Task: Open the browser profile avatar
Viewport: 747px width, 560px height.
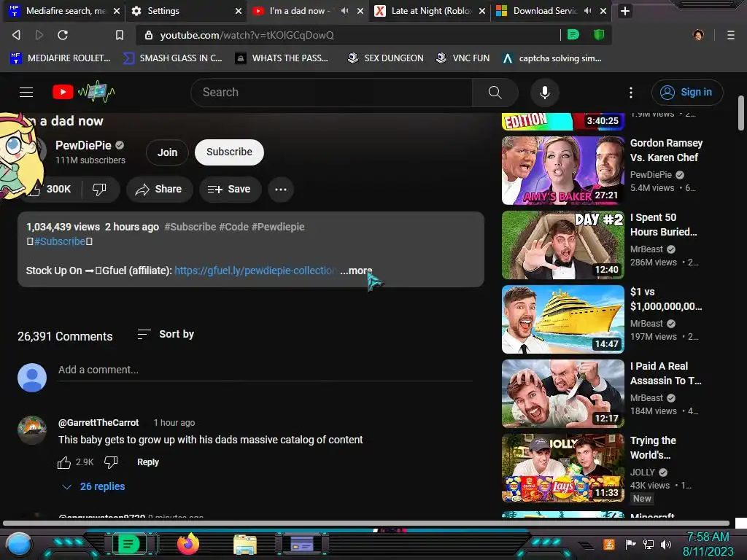Action: 698,35
